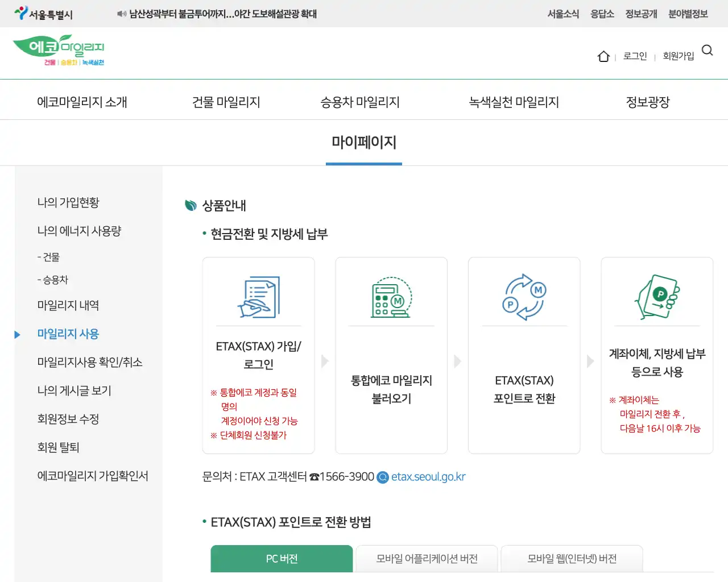Go to 나의 에너지 사용량 in sidebar
Image resolution: width=728 pixels, height=582 pixels.
(79, 231)
